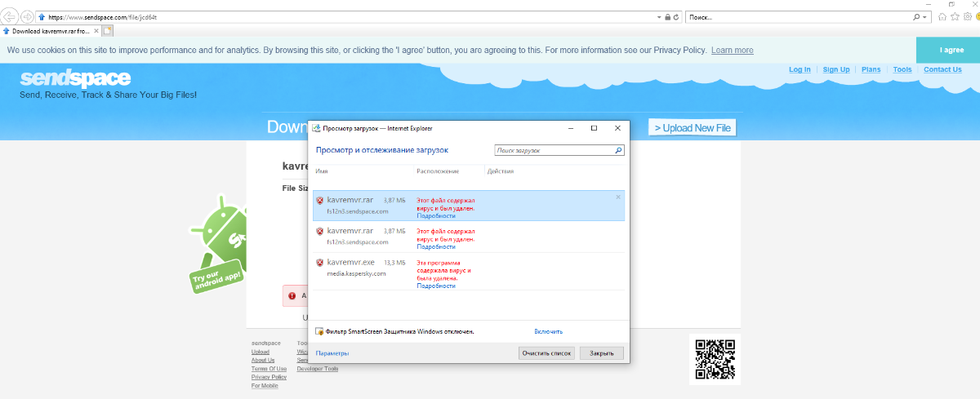
Task: Enable SmartScreen via 'Включить' link
Action: [549, 332]
